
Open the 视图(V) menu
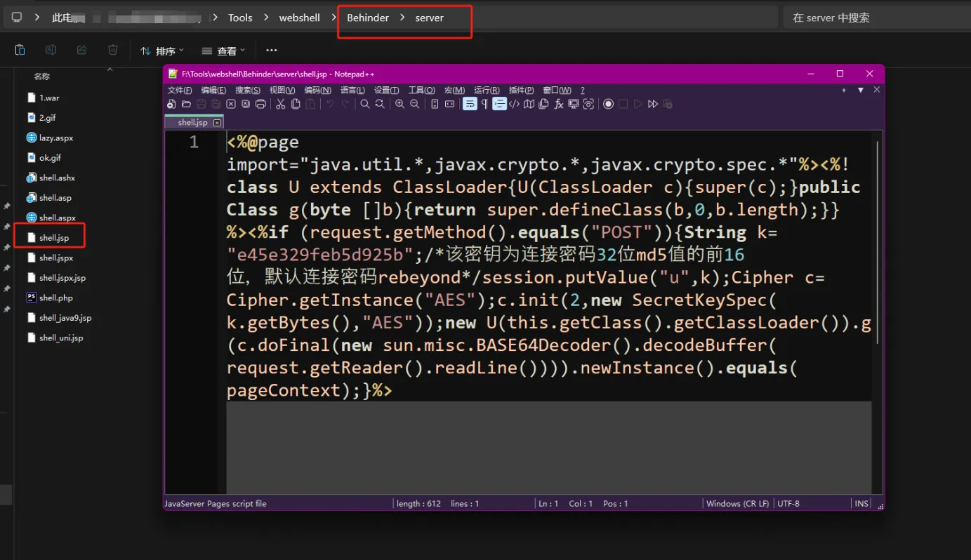point(282,90)
